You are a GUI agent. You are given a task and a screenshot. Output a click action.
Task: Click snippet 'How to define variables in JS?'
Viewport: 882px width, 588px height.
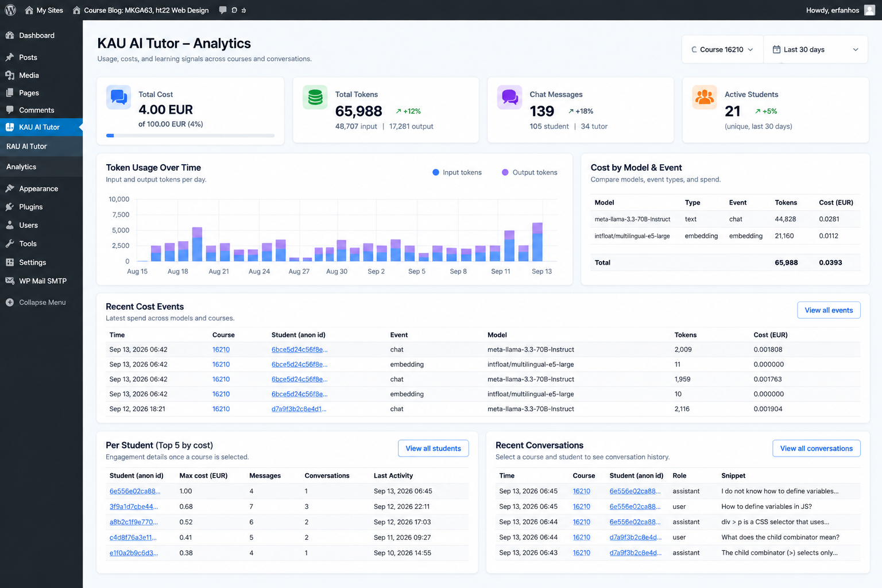point(767,506)
